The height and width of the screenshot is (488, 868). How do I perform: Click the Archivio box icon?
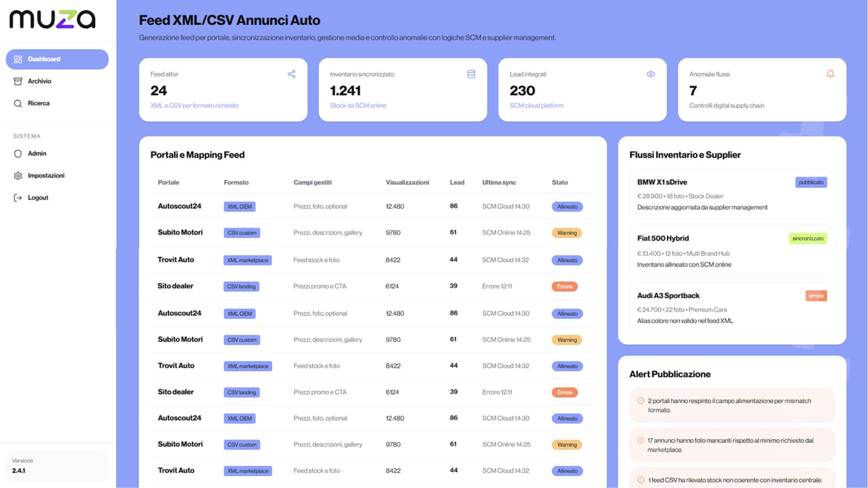pos(18,81)
